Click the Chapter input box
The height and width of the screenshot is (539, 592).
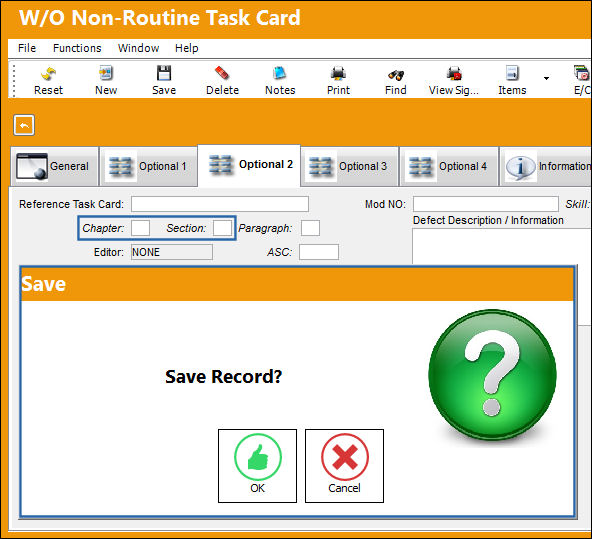(140, 228)
